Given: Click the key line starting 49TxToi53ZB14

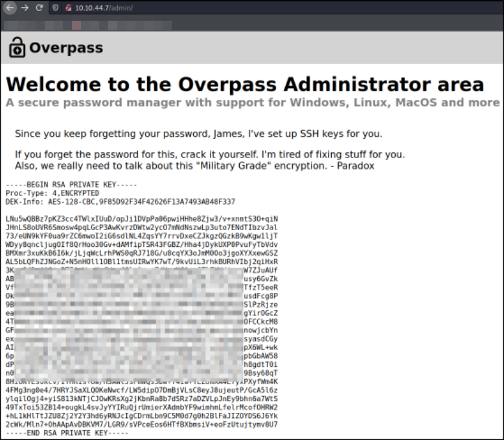Looking at the screenshot, I should (141, 408).
